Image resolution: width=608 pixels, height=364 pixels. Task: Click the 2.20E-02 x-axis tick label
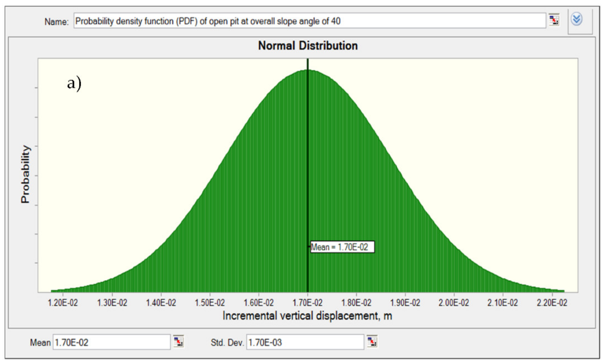coord(552,303)
